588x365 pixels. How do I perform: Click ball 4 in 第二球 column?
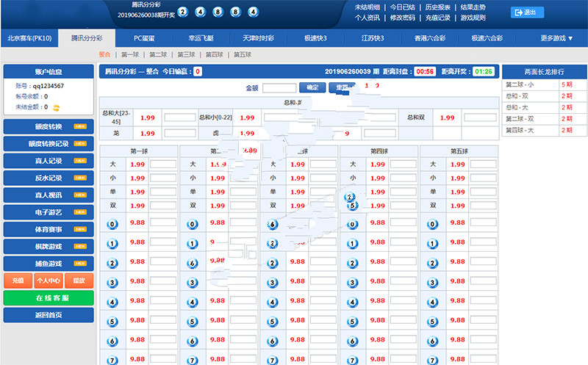pos(192,302)
